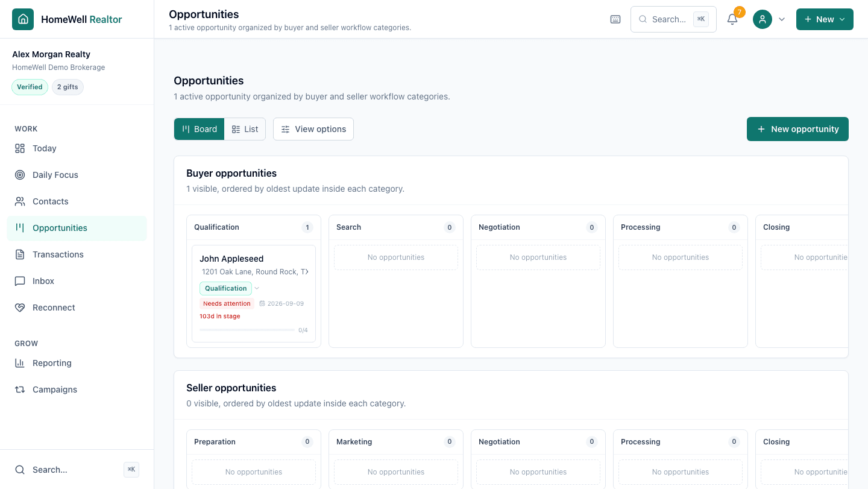Click the 2 gifts badge
The height and width of the screenshot is (489, 868).
68,87
